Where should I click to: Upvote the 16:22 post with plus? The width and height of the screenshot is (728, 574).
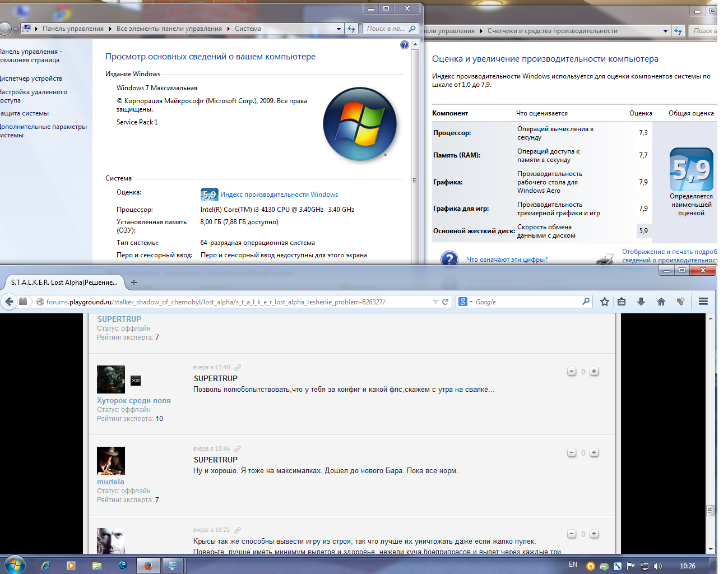click(594, 534)
